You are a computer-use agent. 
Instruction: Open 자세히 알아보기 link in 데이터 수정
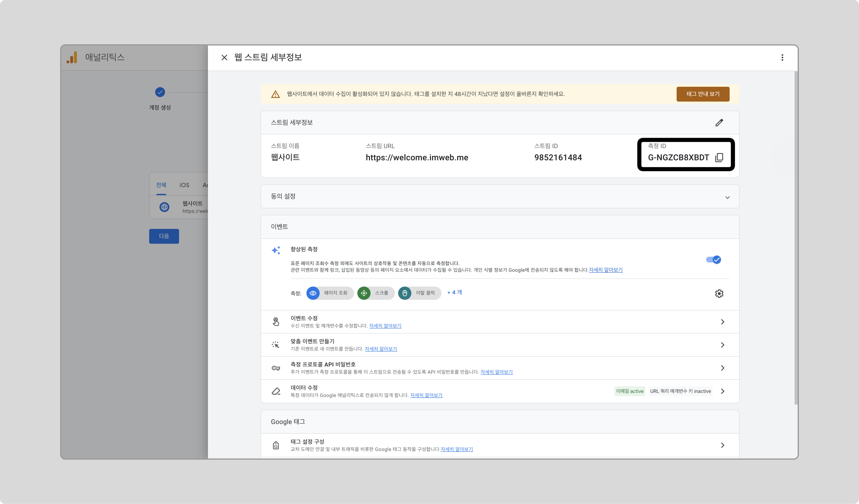tap(426, 395)
